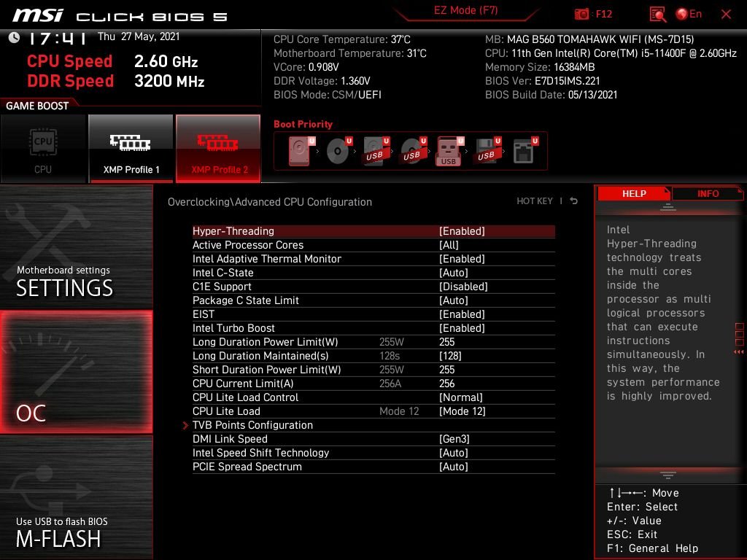Enable XMP Profile 1
The image size is (747, 560).
tap(131, 149)
